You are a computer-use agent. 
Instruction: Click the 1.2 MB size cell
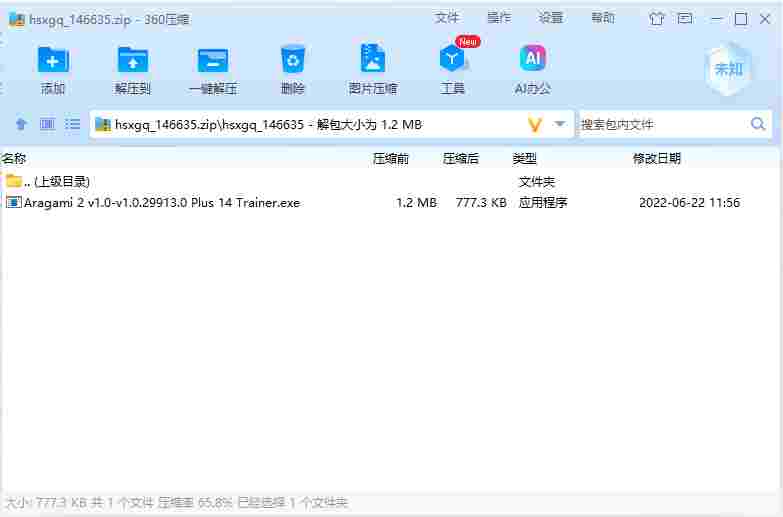[416, 203]
